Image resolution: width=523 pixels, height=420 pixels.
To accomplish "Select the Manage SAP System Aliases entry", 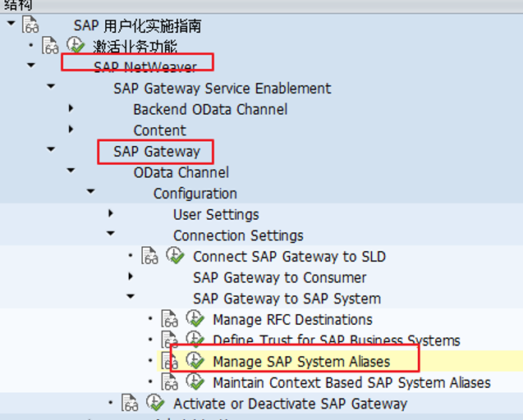I will pos(300,361).
